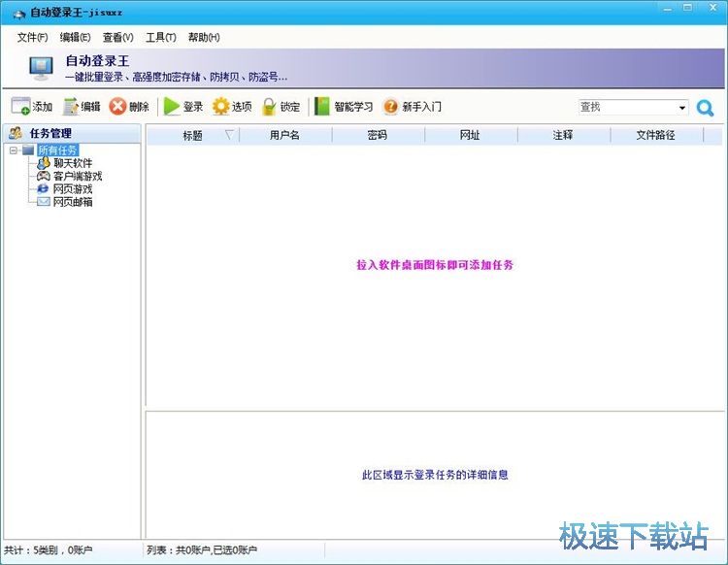Maximize the 自动登录王 window
Image resolution: width=728 pixels, height=565 pixels.
pos(688,8)
